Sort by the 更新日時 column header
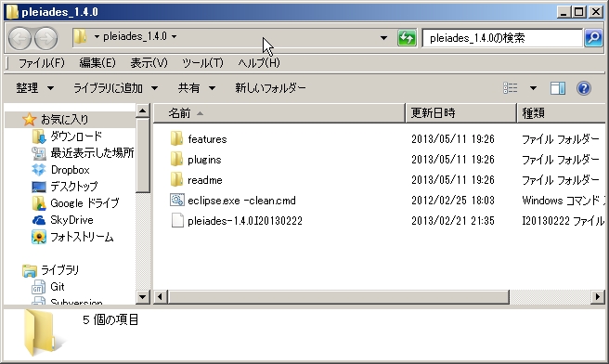The image size is (609, 364). click(x=461, y=113)
